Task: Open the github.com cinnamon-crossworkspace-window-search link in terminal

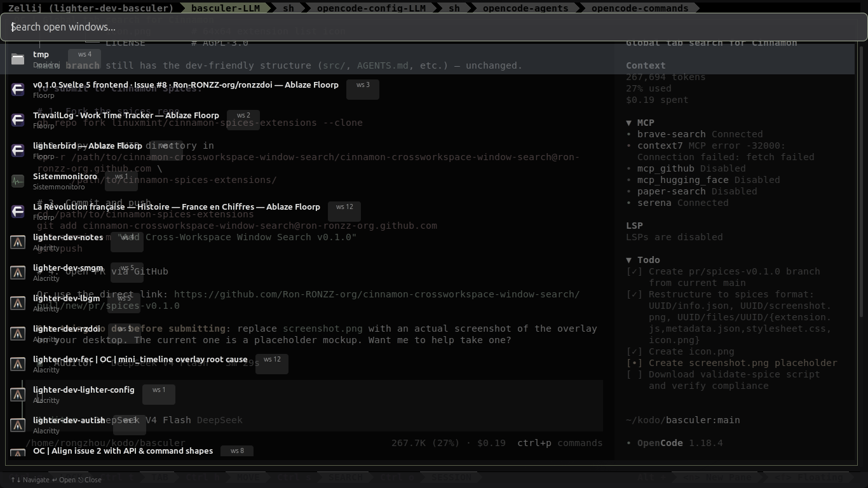Action: (x=376, y=294)
